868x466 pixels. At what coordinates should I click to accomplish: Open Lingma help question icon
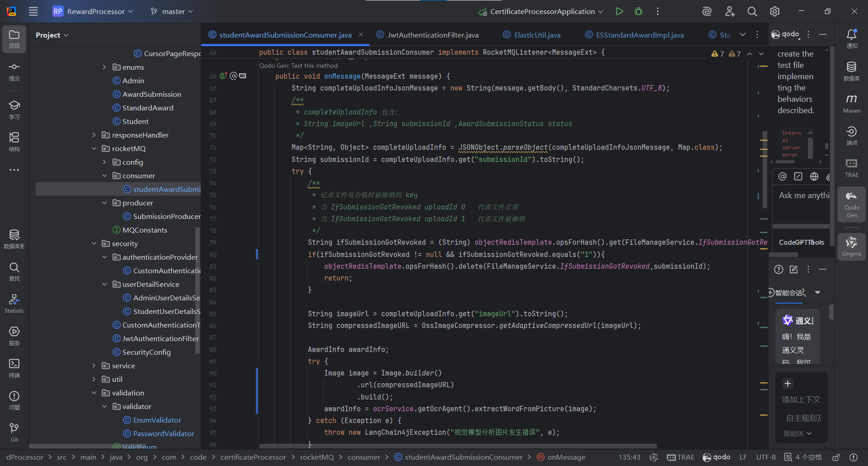click(x=778, y=270)
